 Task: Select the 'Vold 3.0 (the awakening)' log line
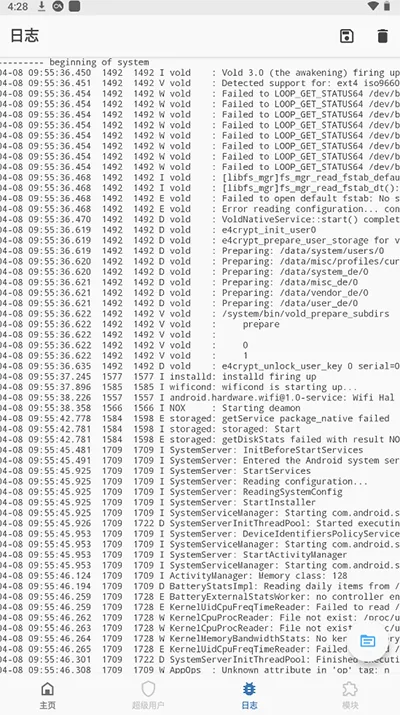point(200,73)
